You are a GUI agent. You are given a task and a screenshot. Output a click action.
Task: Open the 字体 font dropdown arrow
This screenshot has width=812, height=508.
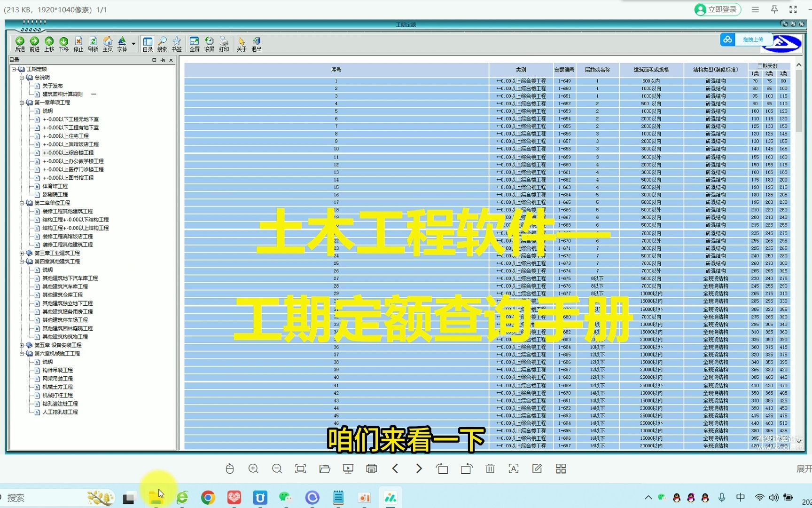[x=133, y=43]
